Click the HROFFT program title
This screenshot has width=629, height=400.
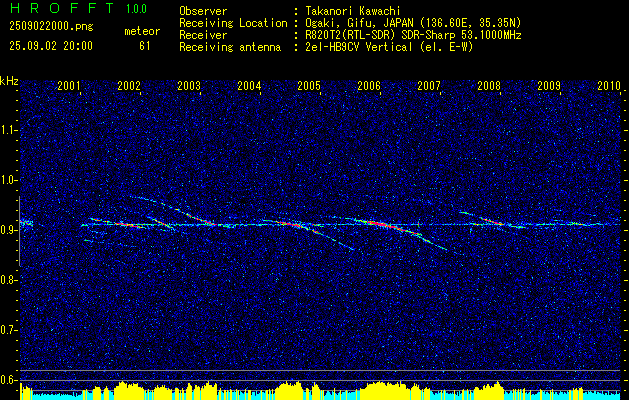(x=62, y=8)
